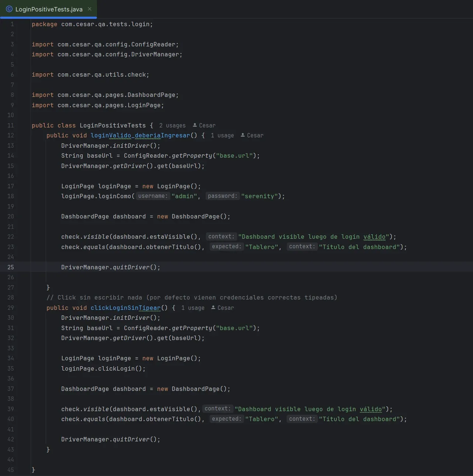
Task: Select the baseUrl variable on line 14
Action: tap(100, 155)
